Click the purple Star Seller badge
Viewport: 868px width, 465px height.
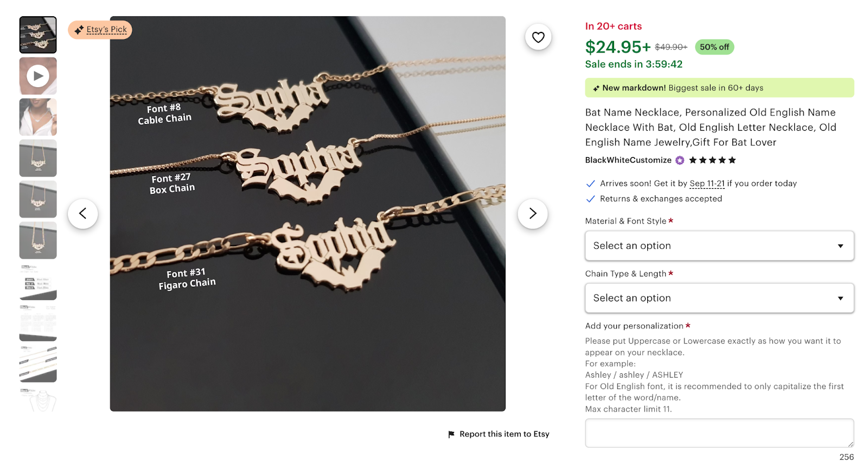tap(679, 160)
